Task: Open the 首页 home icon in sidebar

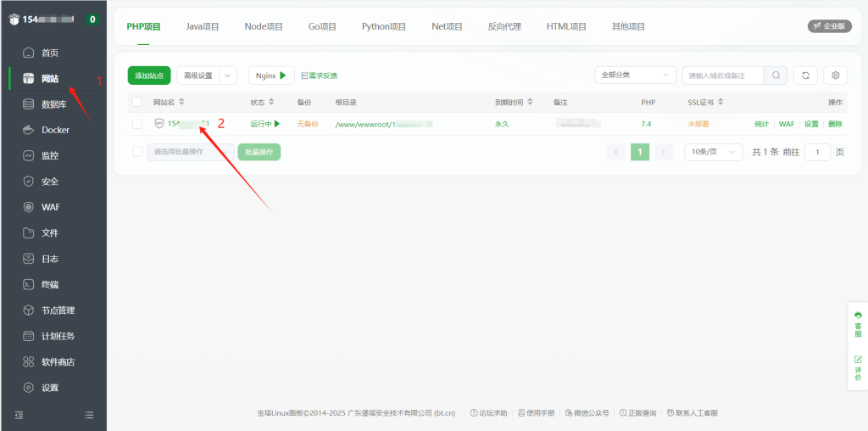Action: coord(28,53)
